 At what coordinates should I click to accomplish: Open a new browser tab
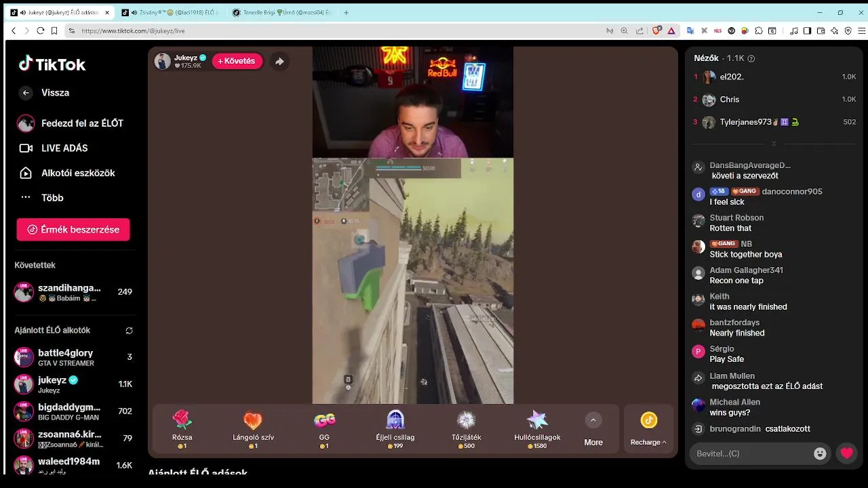(x=347, y=12)
